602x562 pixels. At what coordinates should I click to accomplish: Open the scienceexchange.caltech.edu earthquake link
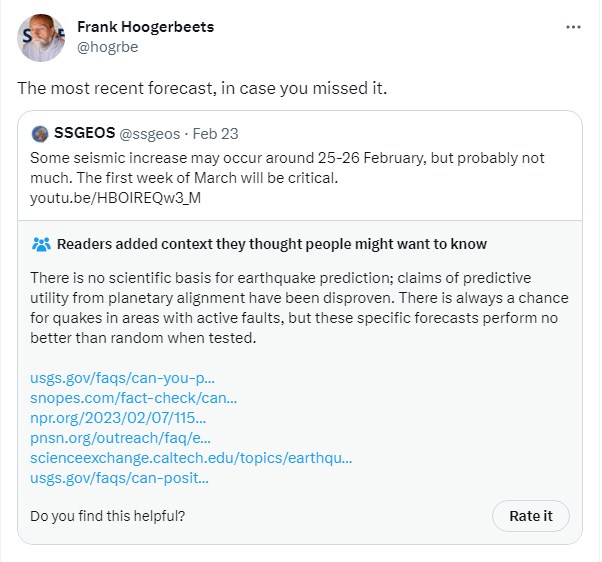[192, 458]
